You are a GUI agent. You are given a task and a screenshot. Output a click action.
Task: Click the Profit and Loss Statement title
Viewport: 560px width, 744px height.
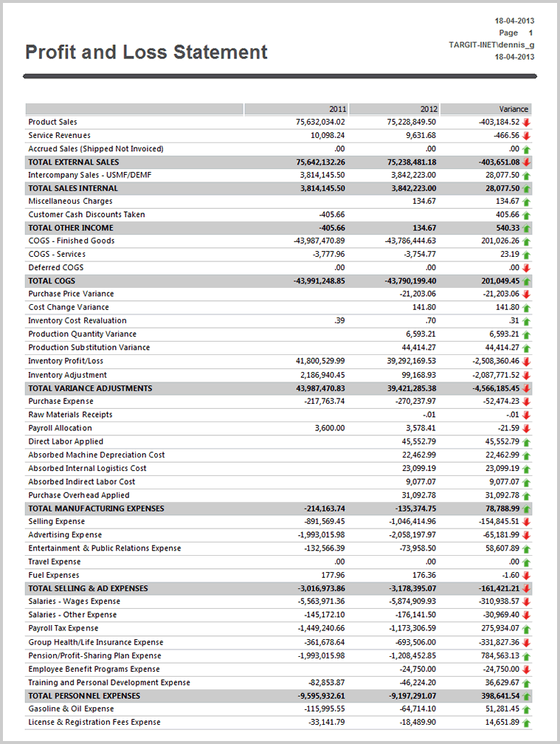[x=146, y=52]
